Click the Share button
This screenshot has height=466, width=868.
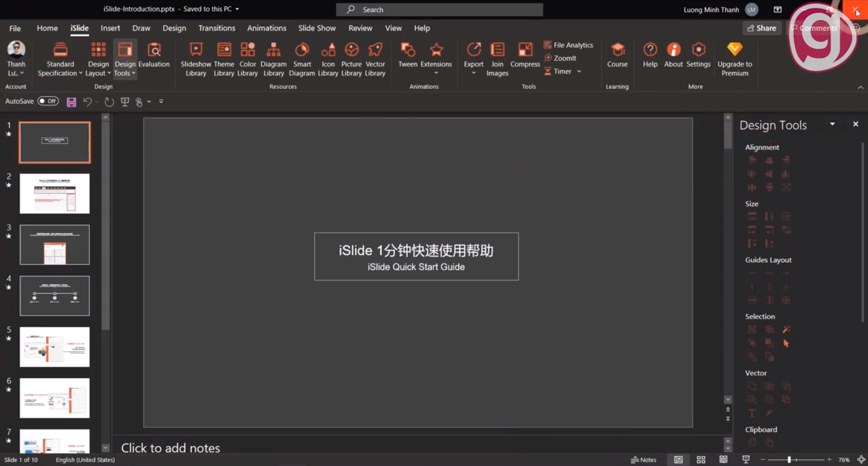pyautogui.click(x=762, y=28)
